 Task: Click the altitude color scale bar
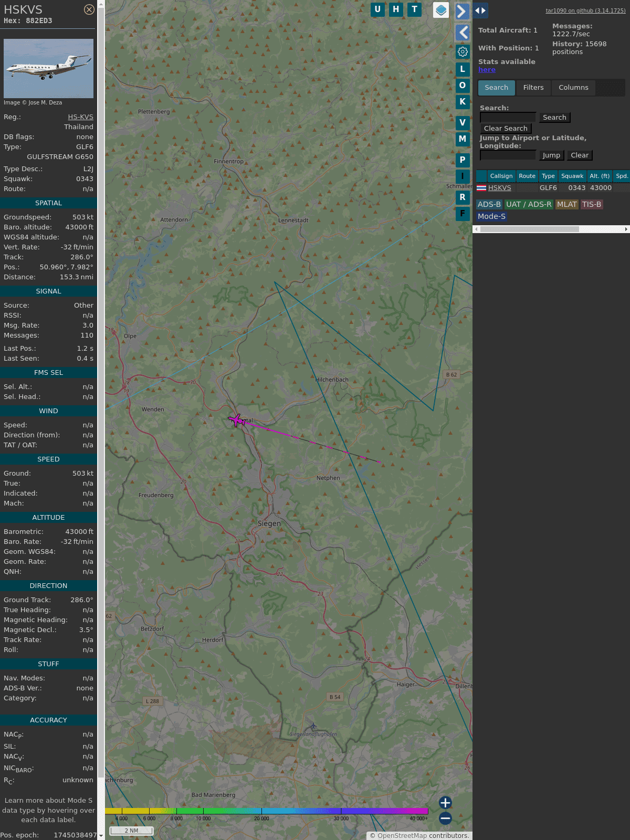click(267, 811)
